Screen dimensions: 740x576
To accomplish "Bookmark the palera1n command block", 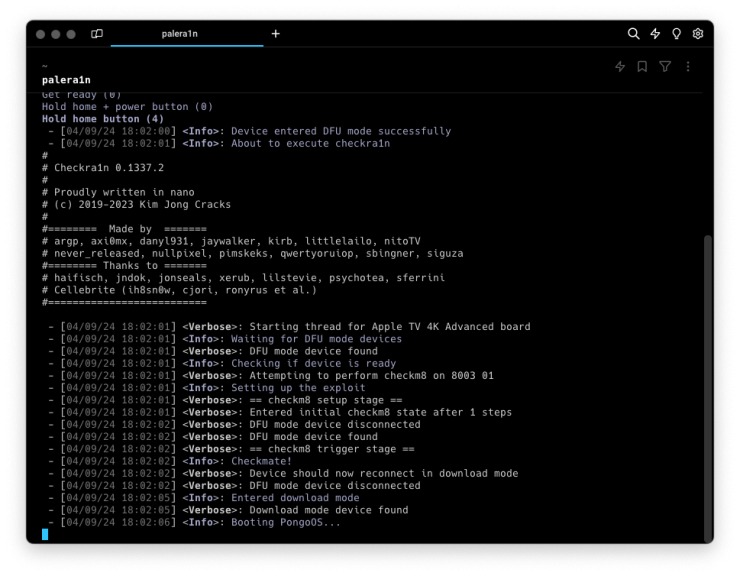I will [x=642, y=67].
